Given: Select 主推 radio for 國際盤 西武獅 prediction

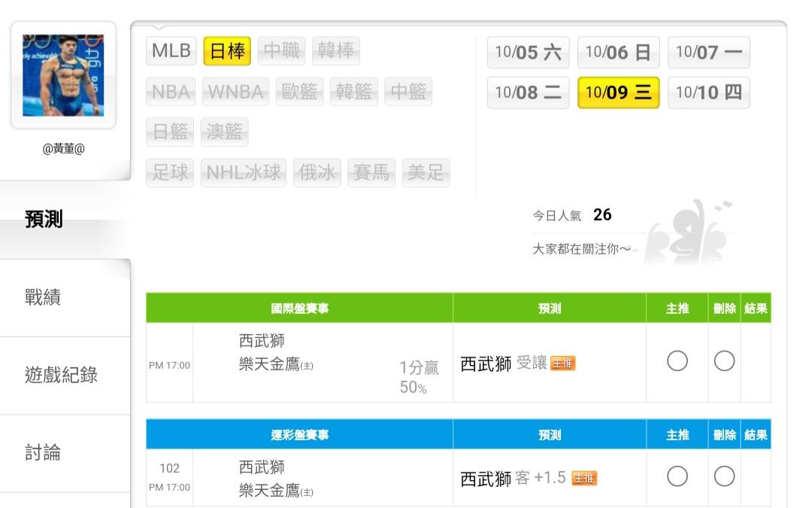Looking at the screenshot, I should coord(677,362).
